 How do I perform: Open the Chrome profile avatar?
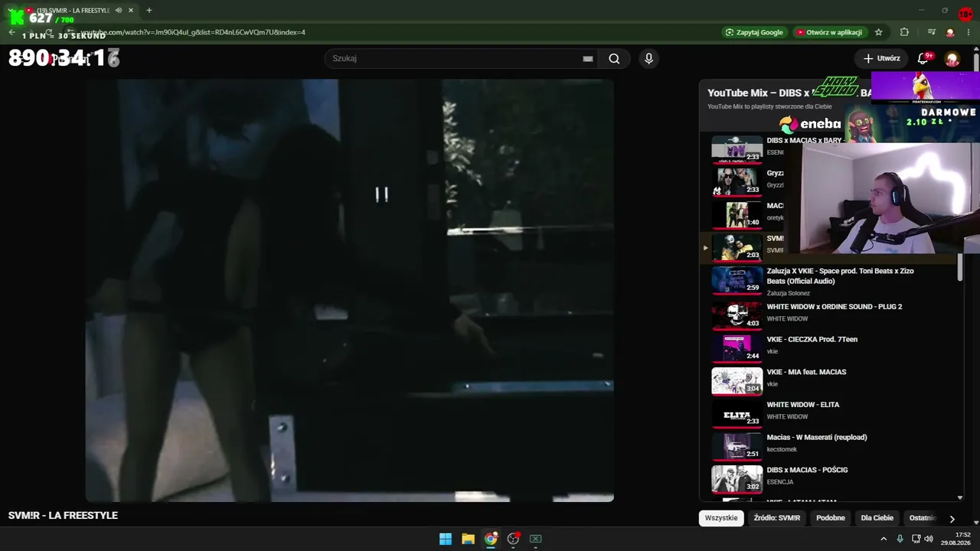[x=950, y=32]
